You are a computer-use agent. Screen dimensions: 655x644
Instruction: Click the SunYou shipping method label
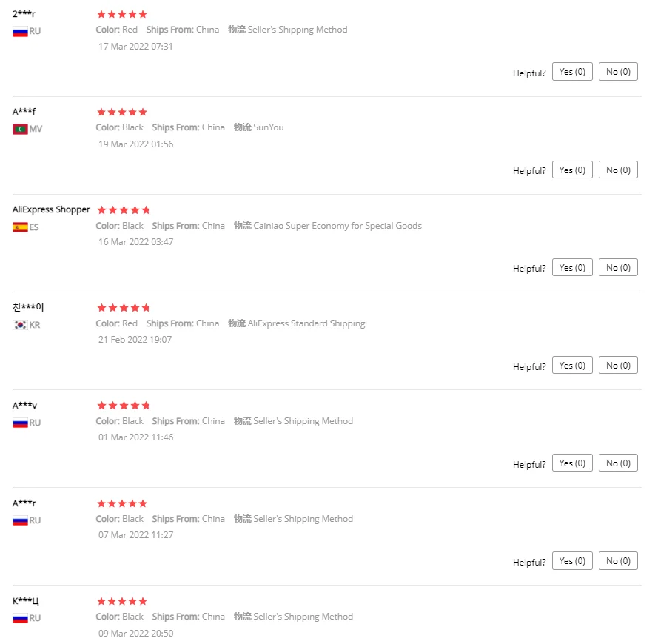(x=269, y=127)
